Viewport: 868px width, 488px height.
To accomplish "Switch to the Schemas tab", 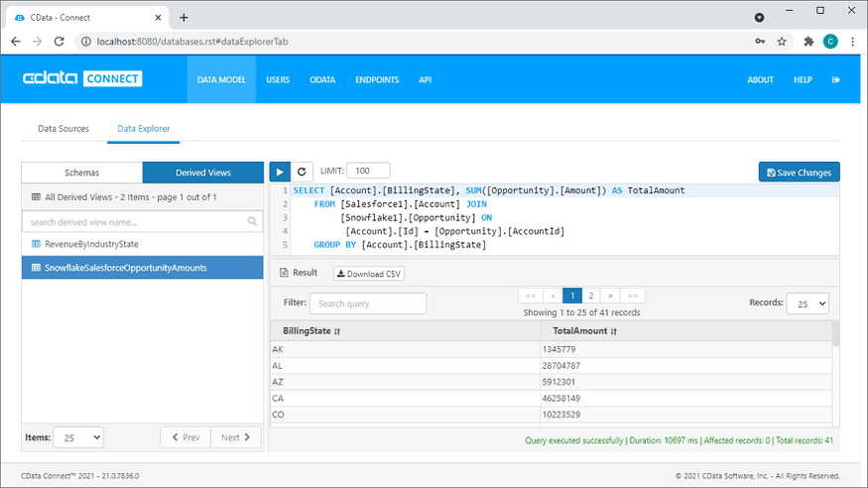I will coord(82,173).
